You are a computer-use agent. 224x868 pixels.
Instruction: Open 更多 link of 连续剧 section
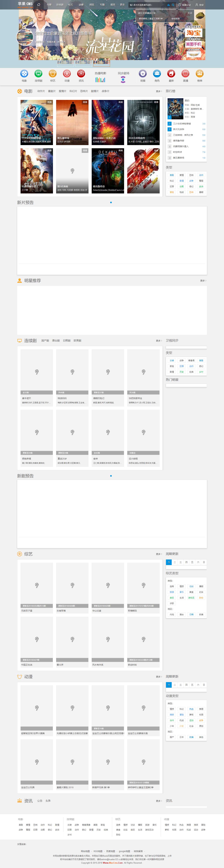[159, 341]
